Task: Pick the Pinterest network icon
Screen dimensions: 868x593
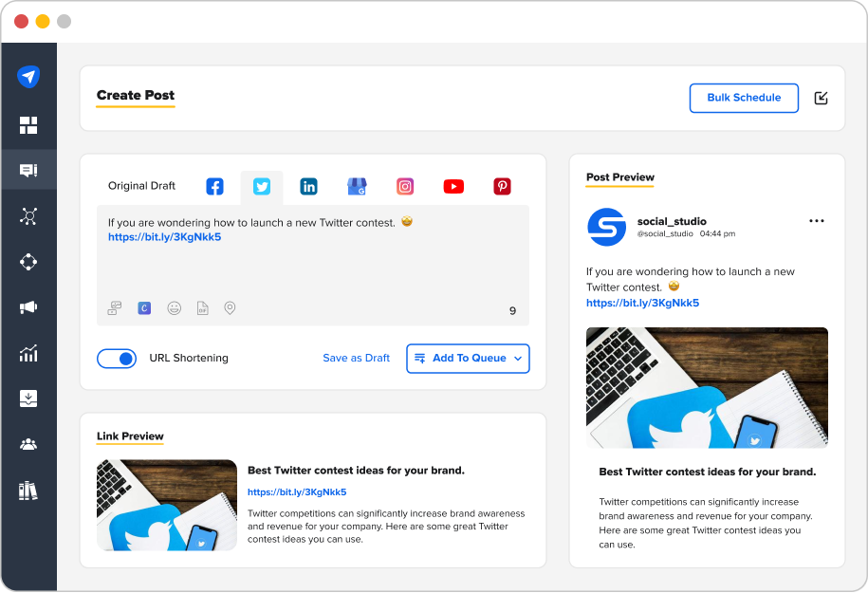Action: click(502, 187)
